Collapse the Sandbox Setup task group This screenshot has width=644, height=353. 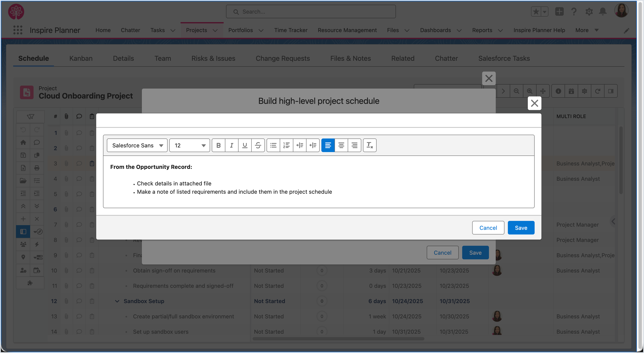(117, 301)
